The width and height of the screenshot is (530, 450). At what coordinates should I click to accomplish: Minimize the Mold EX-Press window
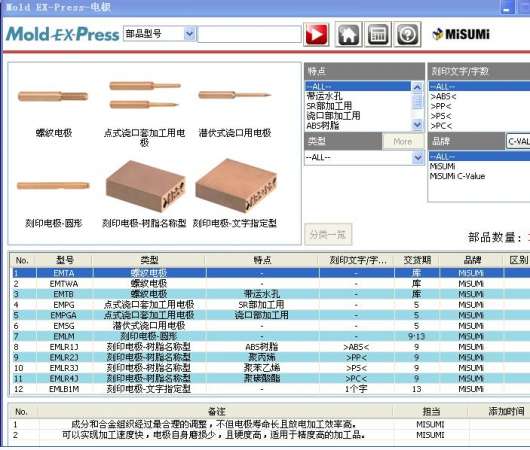coord(507,7)
